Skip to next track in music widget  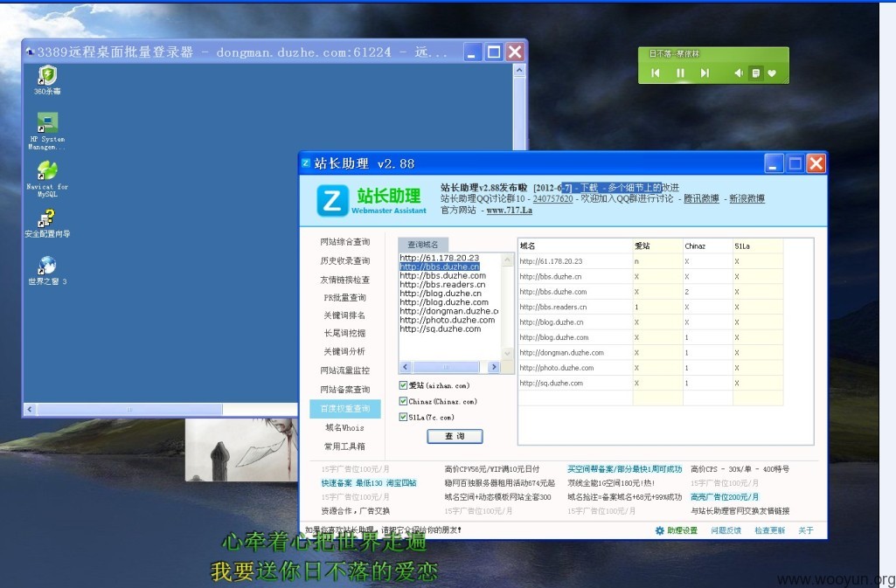coord(705,73)
